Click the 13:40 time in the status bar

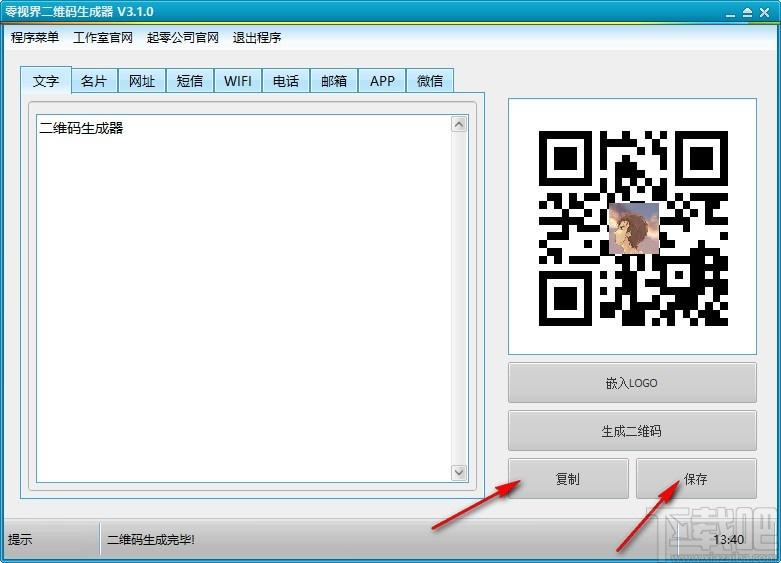click(728, 539)
